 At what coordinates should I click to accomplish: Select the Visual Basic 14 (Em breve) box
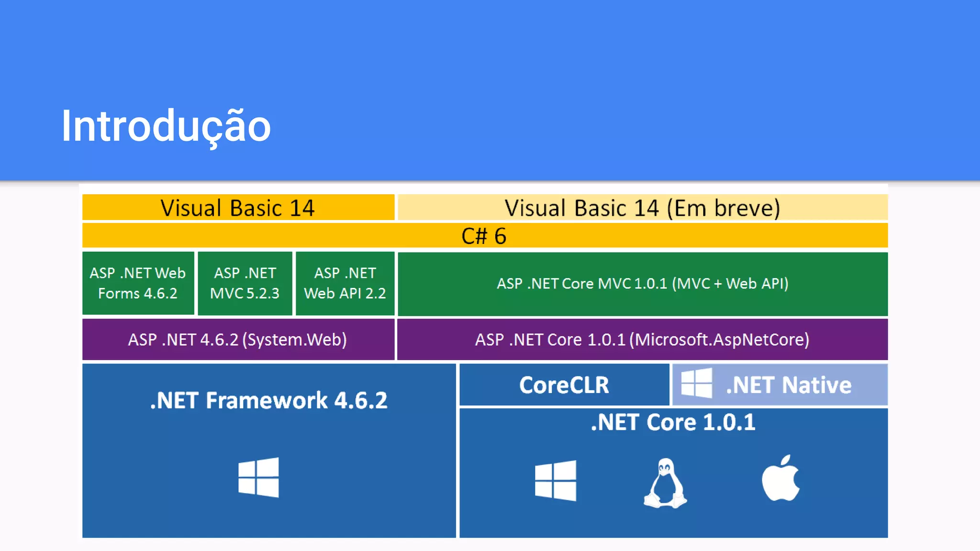642,208
